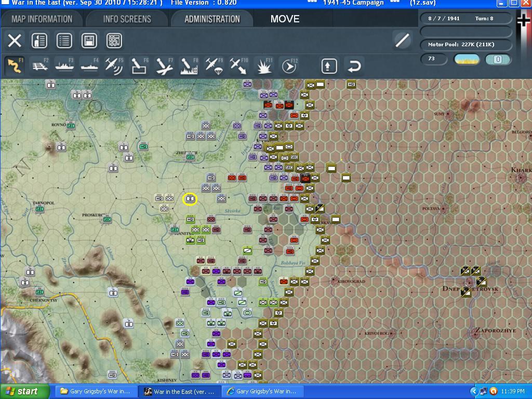Screen dimensions: 532x399
Task: Click the Save game floppy disk icon
Action: tap(89, 41)
